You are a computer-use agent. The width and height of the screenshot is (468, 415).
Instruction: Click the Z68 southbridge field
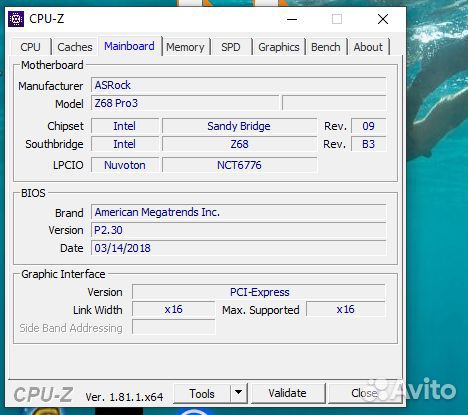click(x=239, y=144)
